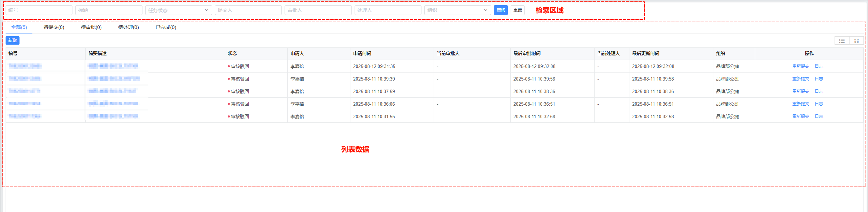The image size is (868, 212).
Task: Open the 待处理(0) tab
Action: coord(129,27)
